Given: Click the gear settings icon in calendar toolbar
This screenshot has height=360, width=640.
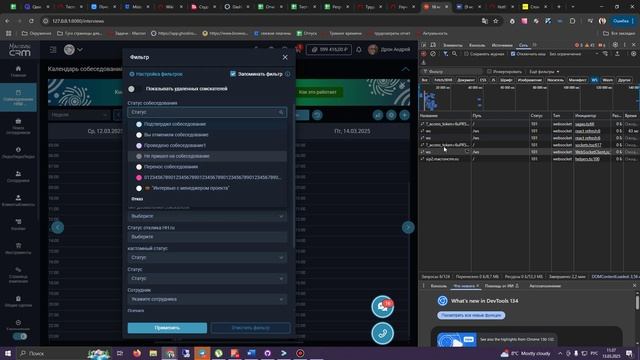Looking at the screenshot, I should click(x=391, y=115).
